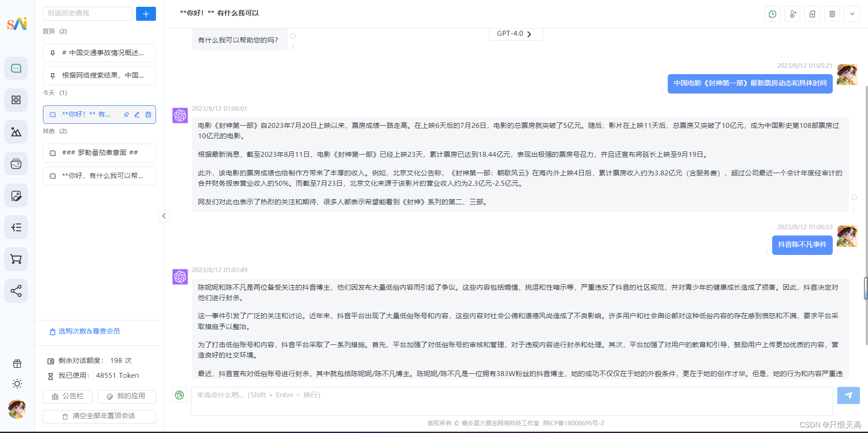Click user message bubble '抖音陈不凡事件'

click(802, 245)
